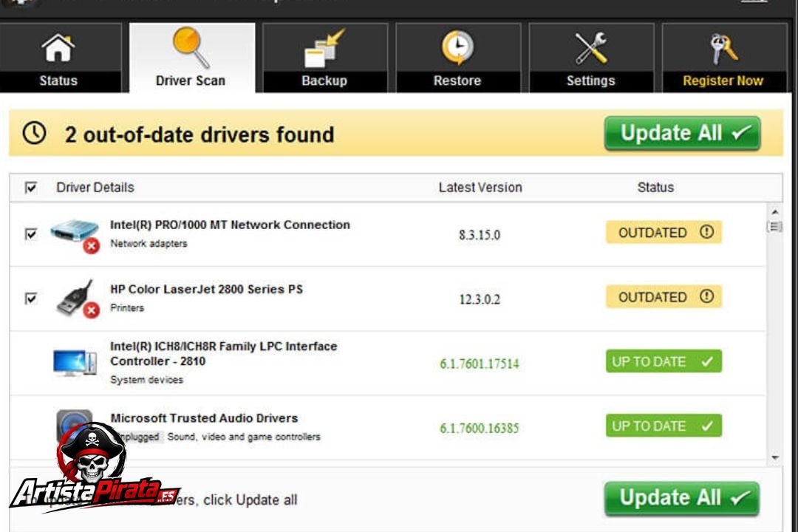The image size is (798, 532).
Task: Click UP TO DATE button for Intel ICH8 controller
Action: tap(664, 361)
